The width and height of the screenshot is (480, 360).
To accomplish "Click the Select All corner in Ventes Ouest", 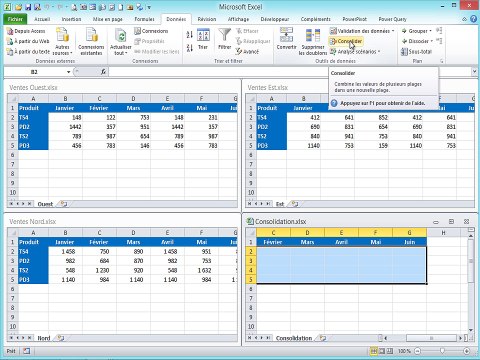I will click(13, 99).
